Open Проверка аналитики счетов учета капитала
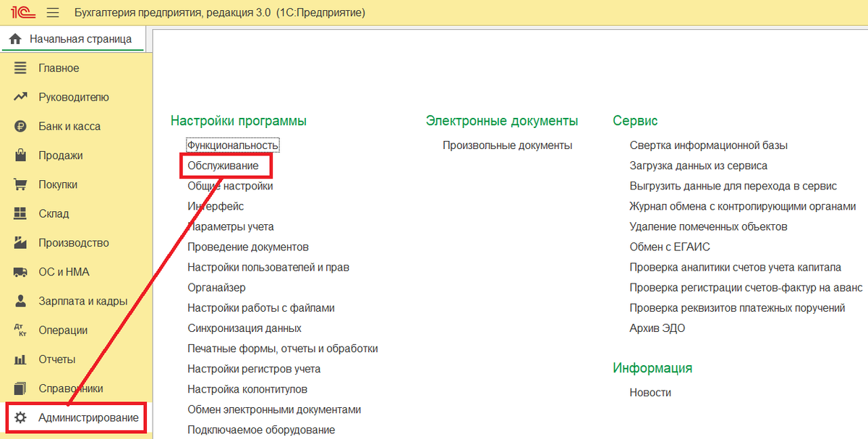This screenshot has width=868, height=439. 736,267
